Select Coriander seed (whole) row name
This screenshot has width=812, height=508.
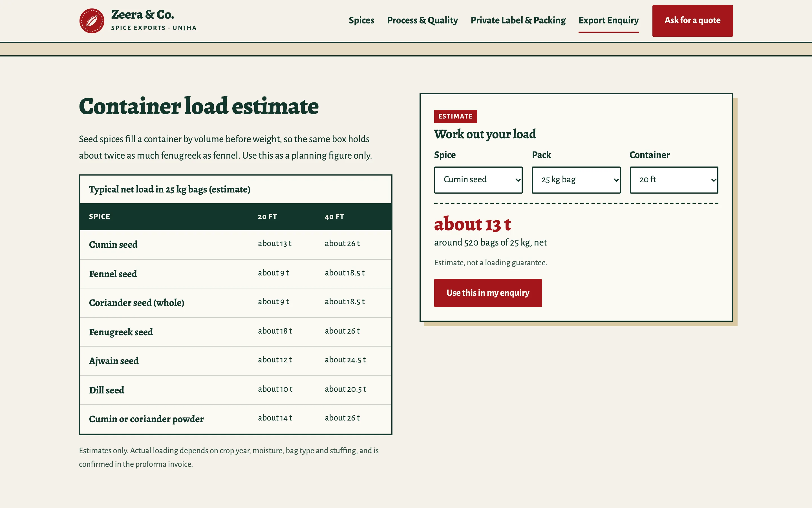[x=136, y=302]
